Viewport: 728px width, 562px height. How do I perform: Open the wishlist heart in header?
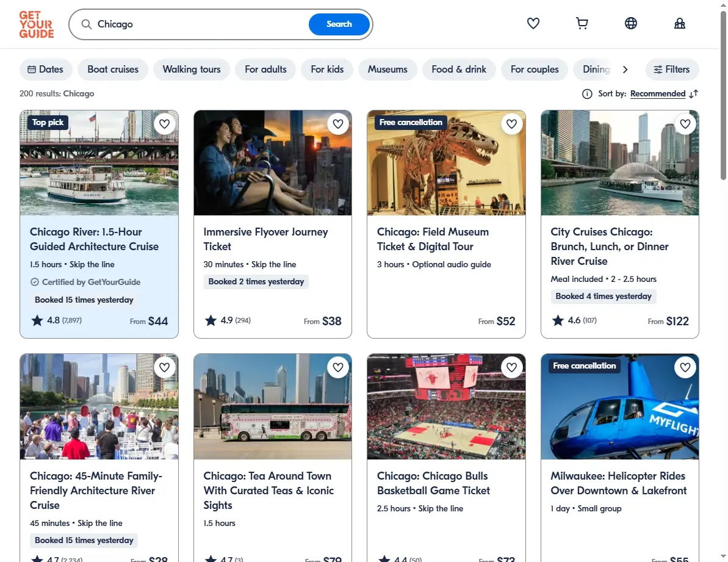[533, 23]
